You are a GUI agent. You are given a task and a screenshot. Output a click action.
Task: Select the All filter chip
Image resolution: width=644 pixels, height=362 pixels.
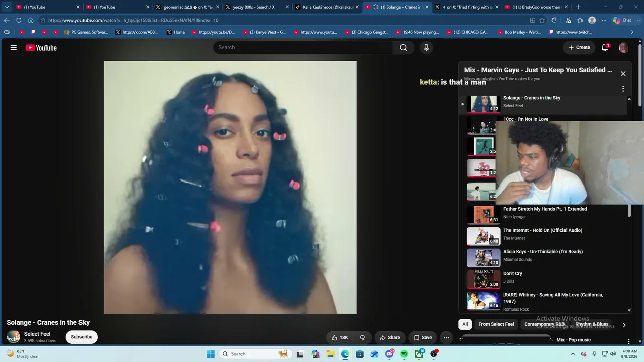point(465,324)
